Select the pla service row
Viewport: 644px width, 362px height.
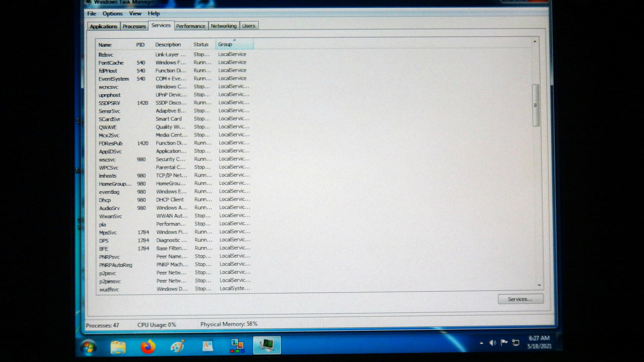click(x=174, y=224)
